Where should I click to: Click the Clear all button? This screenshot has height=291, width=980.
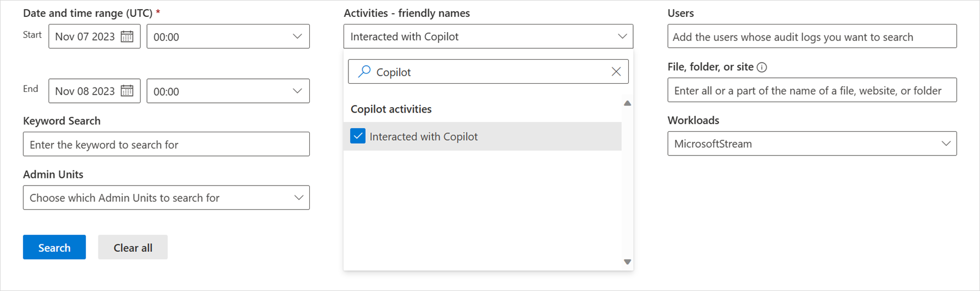(x=133, y=247)
